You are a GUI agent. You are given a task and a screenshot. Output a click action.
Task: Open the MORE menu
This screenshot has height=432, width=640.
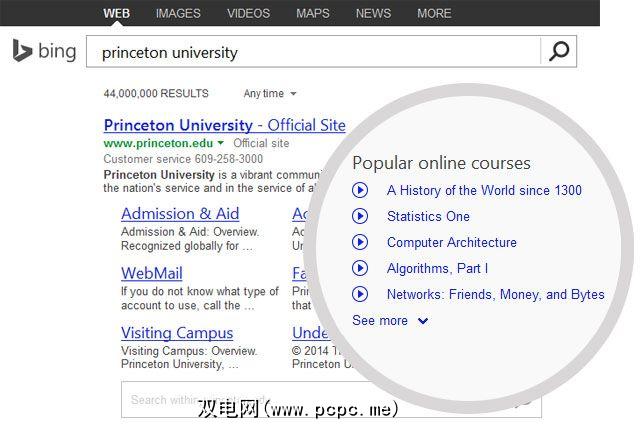[434, 13]
